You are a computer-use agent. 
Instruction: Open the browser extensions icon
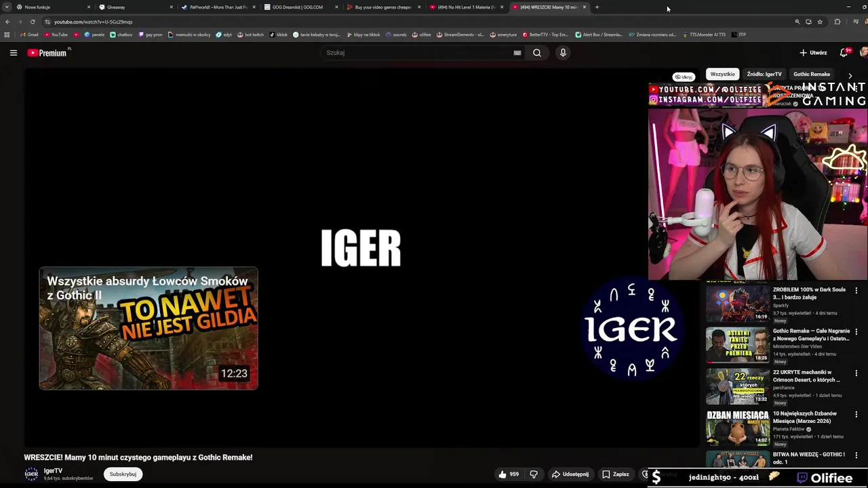click(837, 22)
